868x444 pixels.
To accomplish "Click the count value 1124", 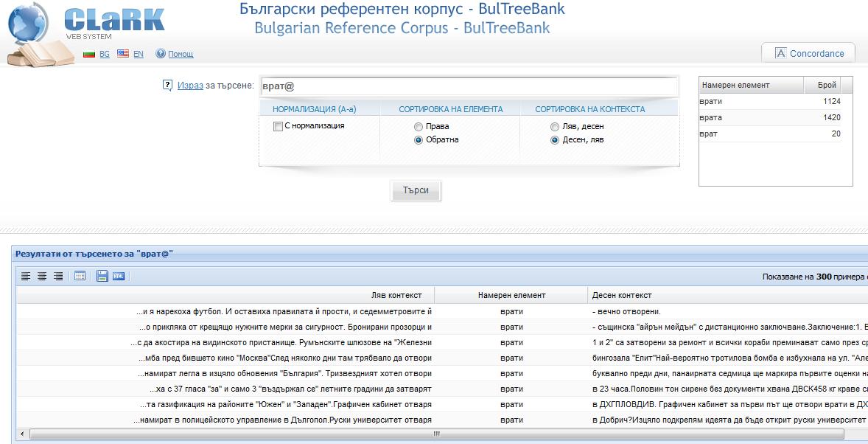I will [831, 102].
